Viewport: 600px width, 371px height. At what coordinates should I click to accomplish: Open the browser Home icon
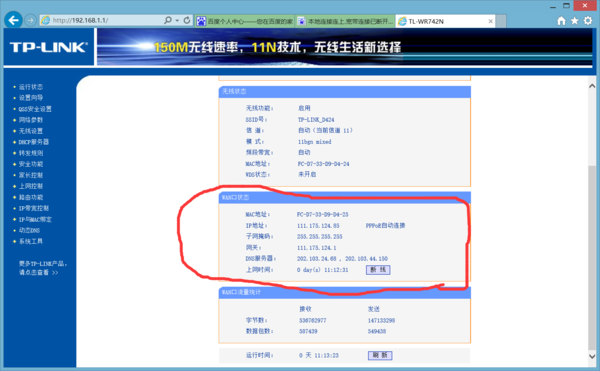[561, 21]
